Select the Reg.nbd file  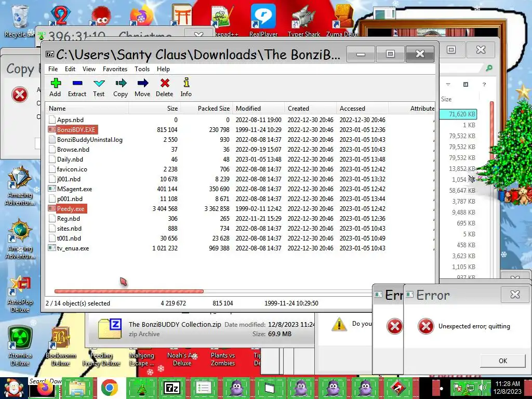[68, 219]
